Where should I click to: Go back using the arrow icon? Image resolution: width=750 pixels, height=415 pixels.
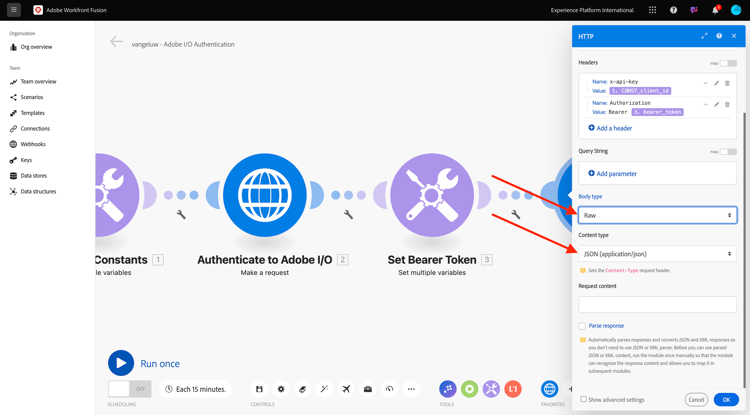(x=116, y=42)
